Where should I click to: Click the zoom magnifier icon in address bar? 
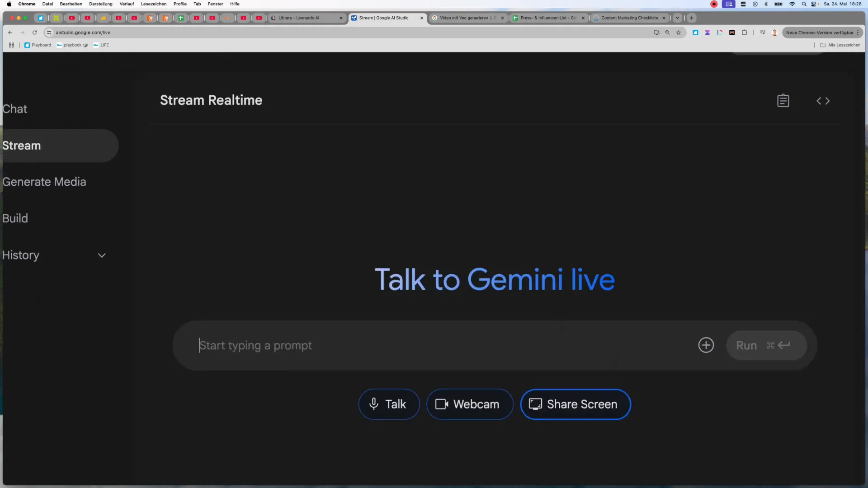point(667,33)
